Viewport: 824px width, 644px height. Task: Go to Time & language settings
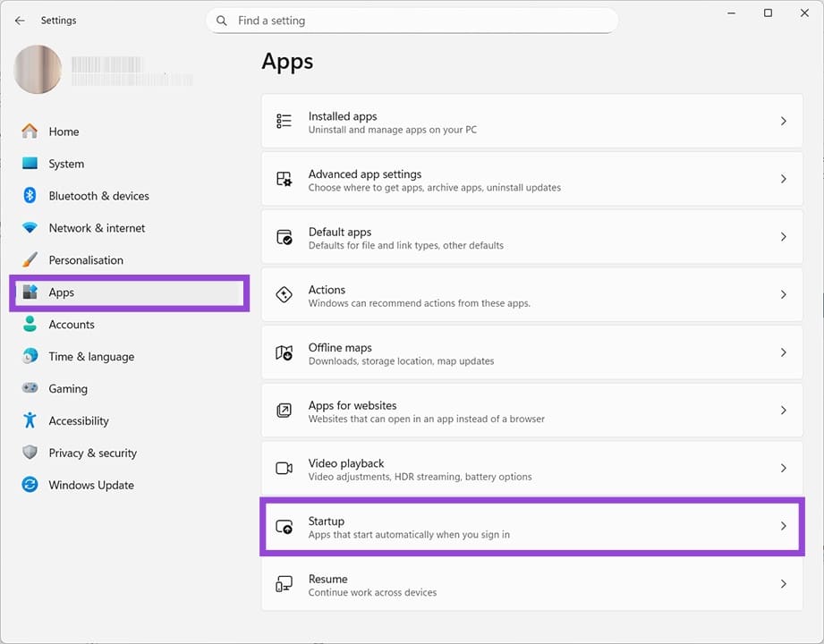tap(91, 357)
